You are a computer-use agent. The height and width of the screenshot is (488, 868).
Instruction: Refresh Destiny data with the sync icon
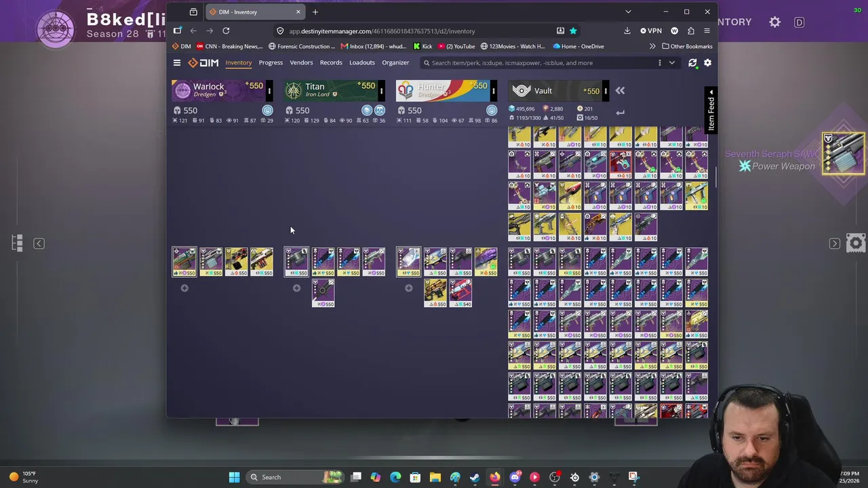pyautogui.click(x=692, y=63)
